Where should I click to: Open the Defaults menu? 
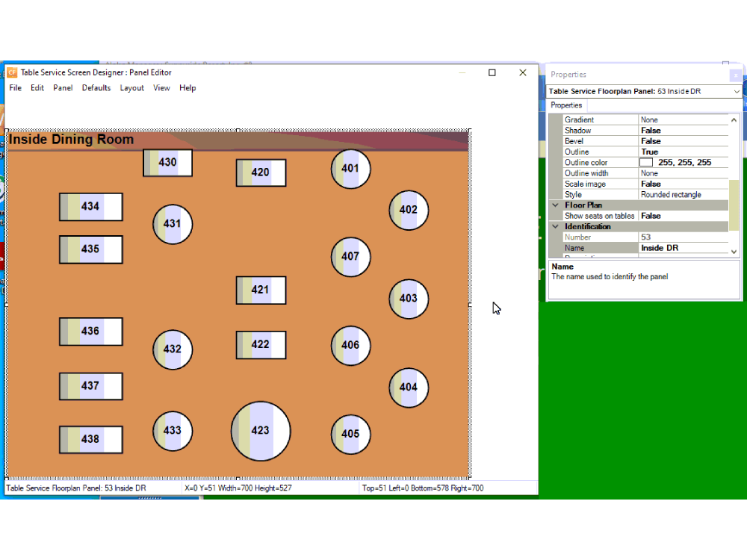coord(96,88)
